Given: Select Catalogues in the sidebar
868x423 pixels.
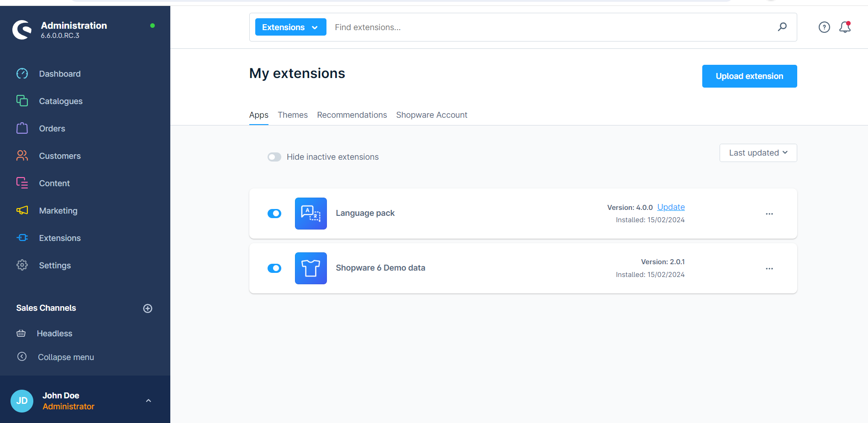Looking at the screenshot, I should (60, 101).
